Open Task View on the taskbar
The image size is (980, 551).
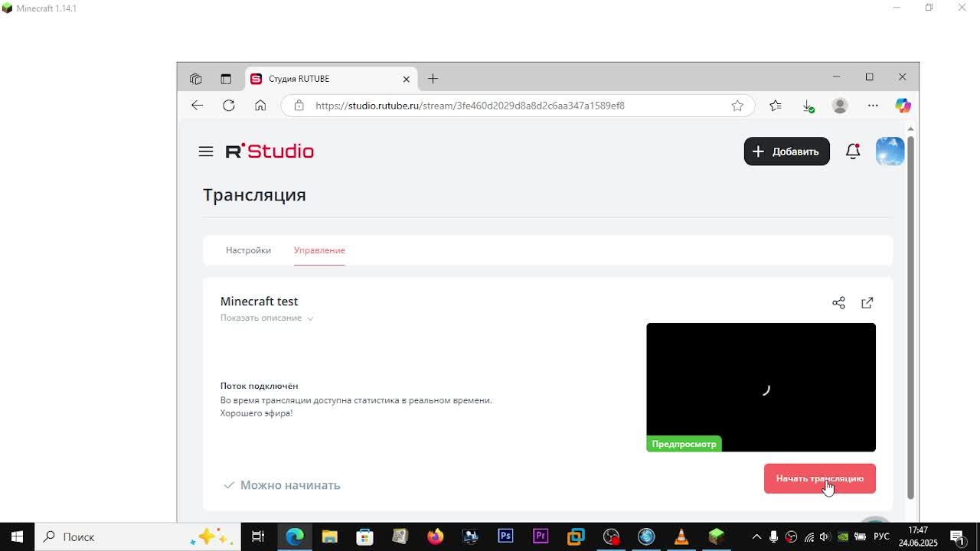[258, 536]
